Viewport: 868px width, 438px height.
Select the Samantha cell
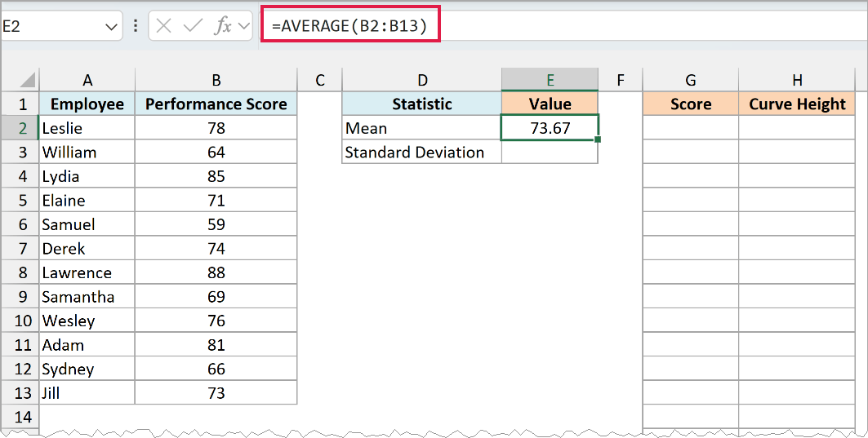click(x=87, y=296)
